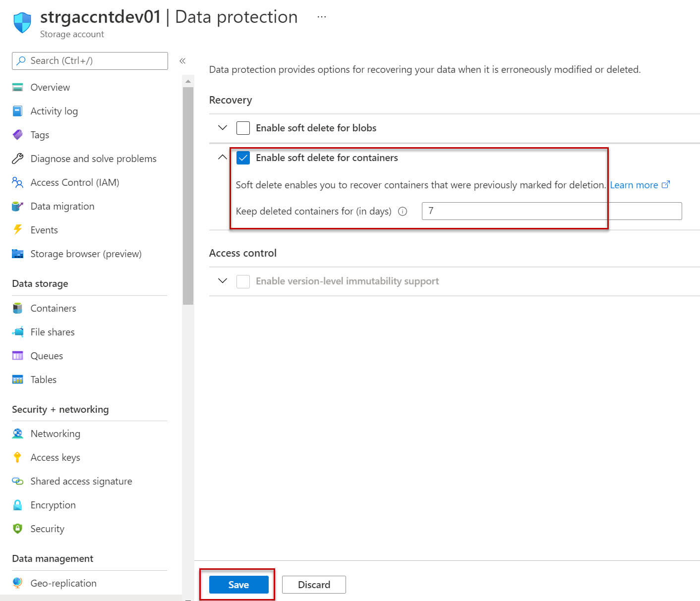Open the Events lightning bolt icon
The width and height of the screenshot is (700, 601).
pyautogui.click(x=17, y=229)
